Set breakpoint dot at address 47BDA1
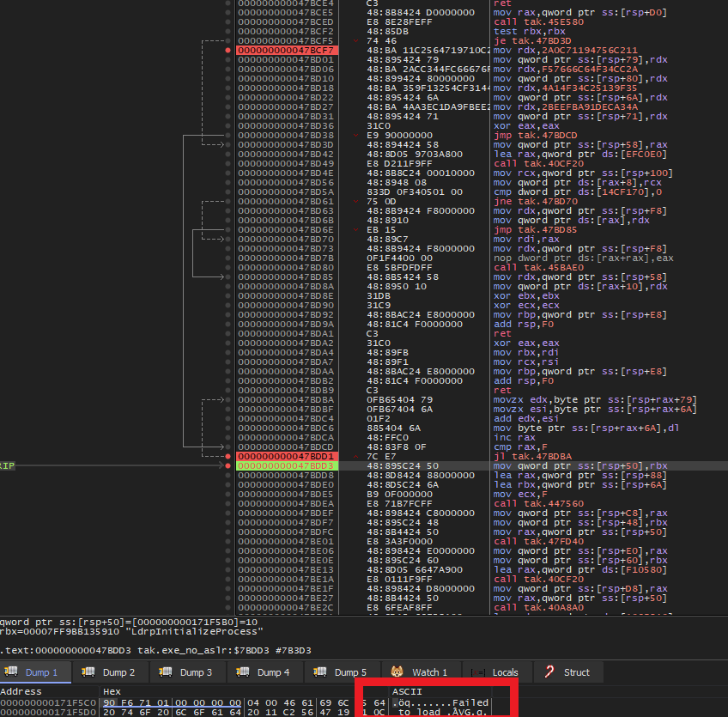 [x=227, y=333]
